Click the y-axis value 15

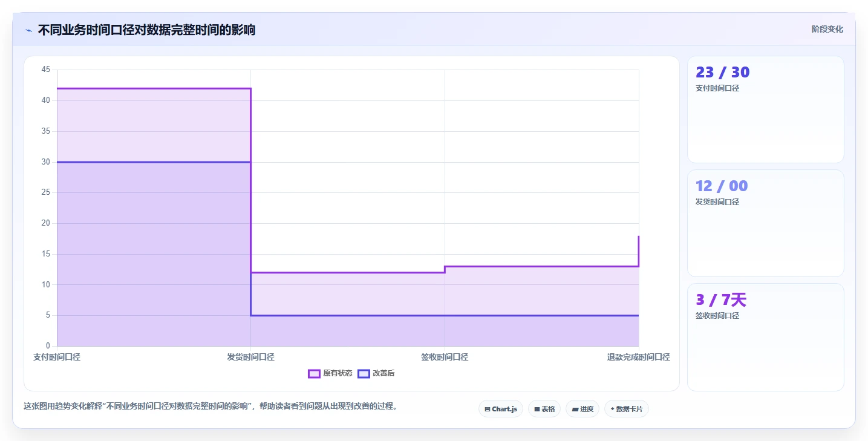click(x=46, y=254)
